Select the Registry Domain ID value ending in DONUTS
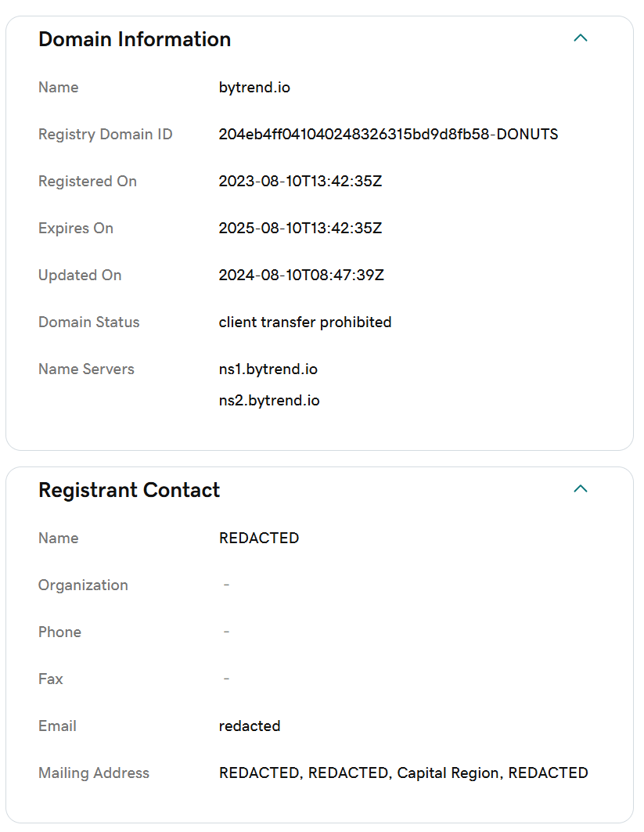The width and height of the screenshot is (644, 832). 388,135
